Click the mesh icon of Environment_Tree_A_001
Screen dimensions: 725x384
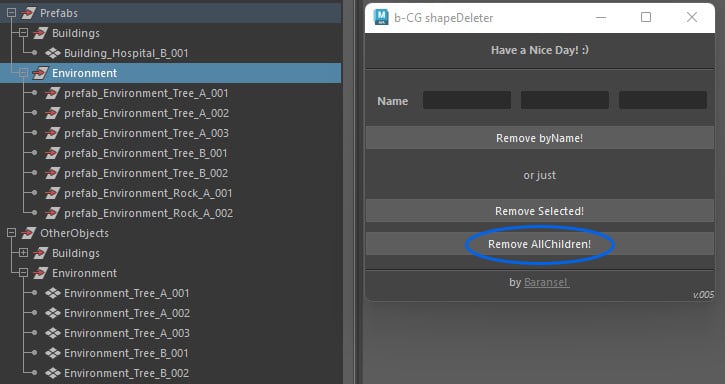[53, 293]
